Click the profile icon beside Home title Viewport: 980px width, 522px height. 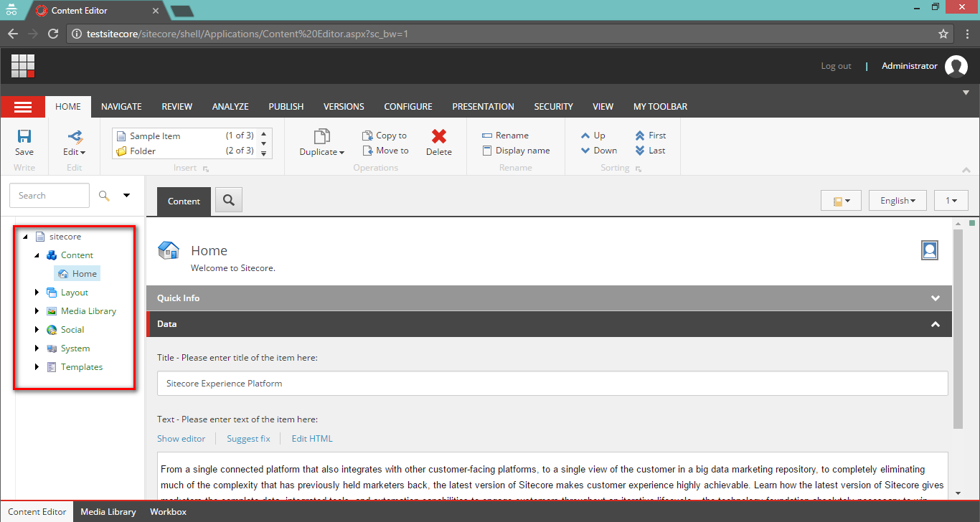pos(930,250)
